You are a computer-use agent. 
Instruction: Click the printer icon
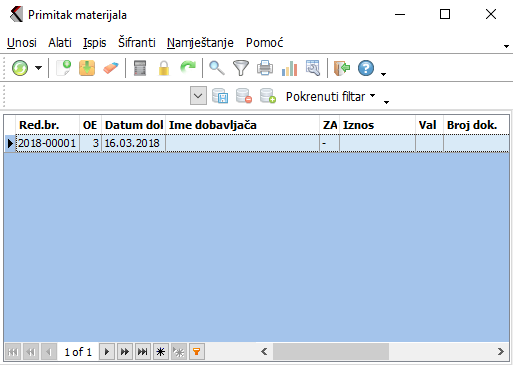click(x=265, y=68)
